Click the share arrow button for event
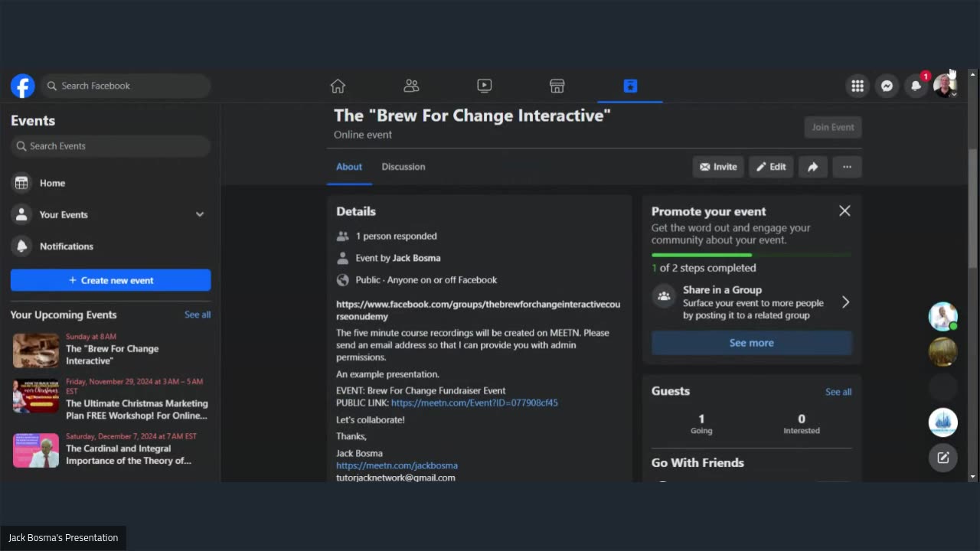This screenshot has height=551, width=980. click(812, 167)
